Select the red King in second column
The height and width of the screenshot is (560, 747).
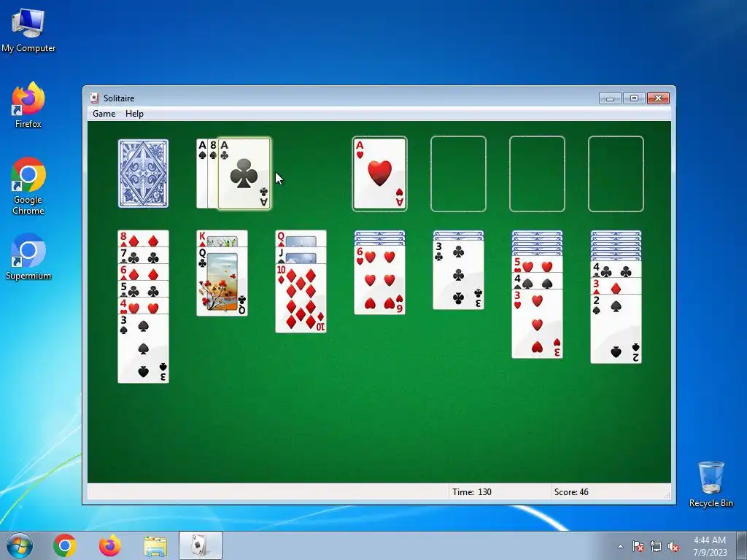[x=222, y=238]
